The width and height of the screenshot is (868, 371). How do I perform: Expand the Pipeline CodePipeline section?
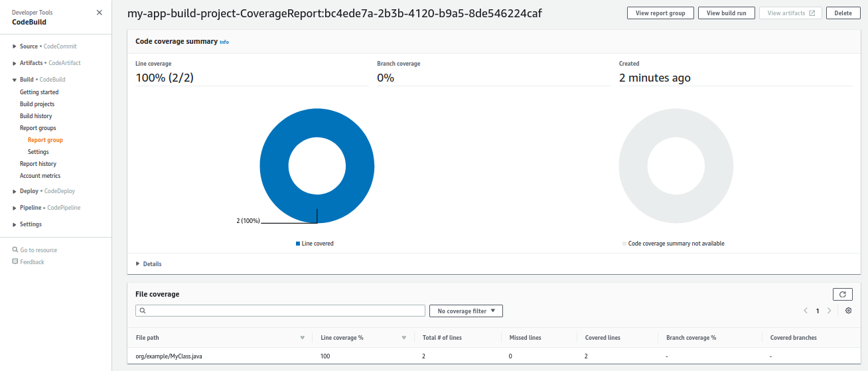[14, 208]
